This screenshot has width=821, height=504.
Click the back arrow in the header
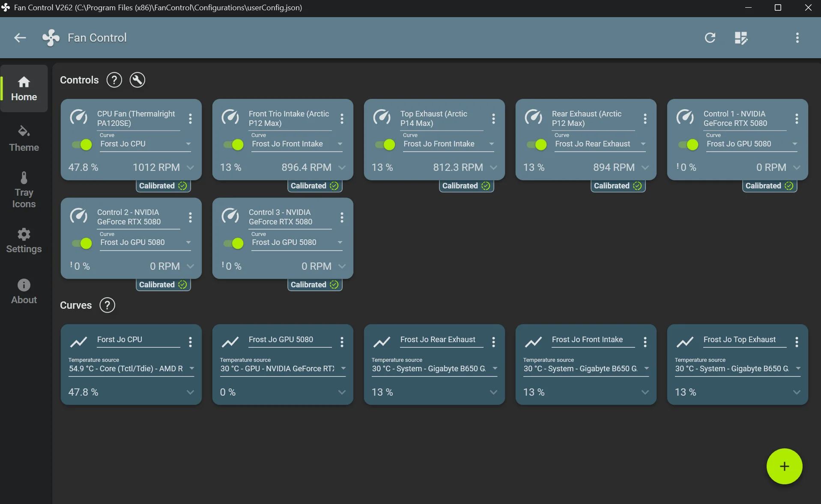pyautogui.click(x=20, y=38)
